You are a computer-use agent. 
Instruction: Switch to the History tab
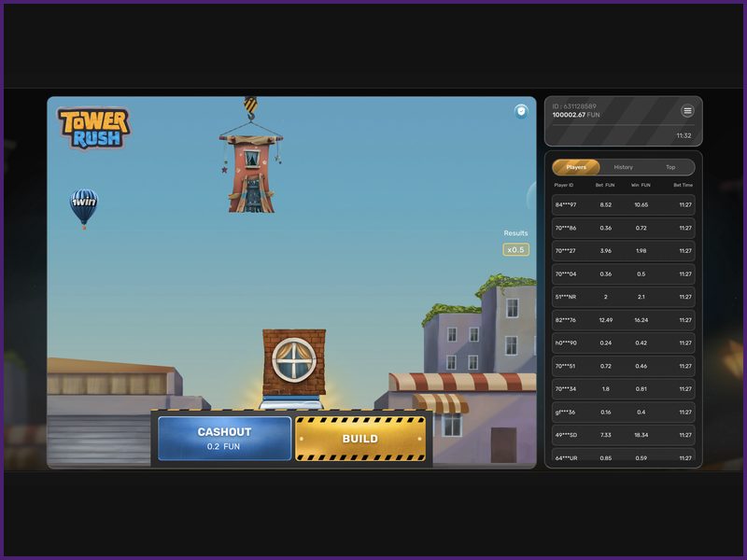point(623,167)
